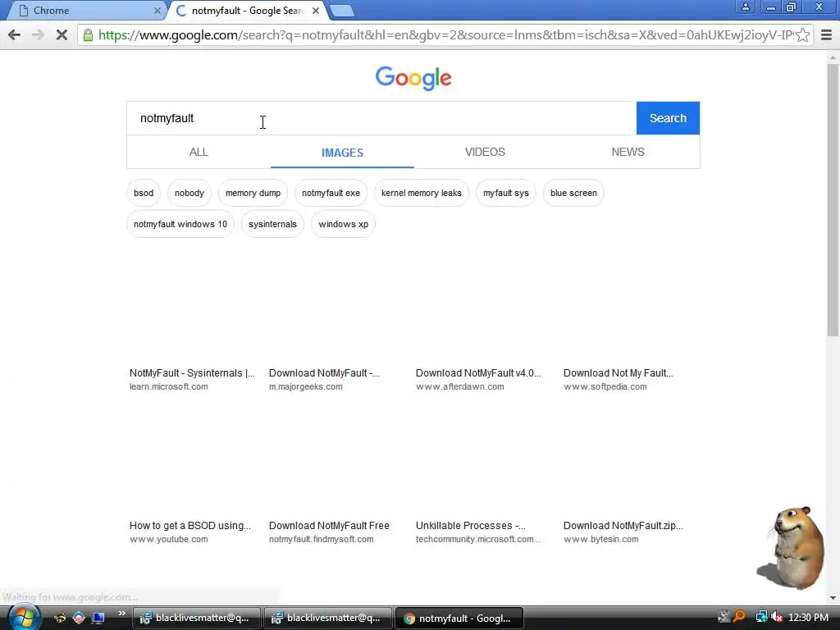The height and width of the screenshot is (630, 840).
Task: Open the VIDEOS tab
Action: [x=485, y=152]
